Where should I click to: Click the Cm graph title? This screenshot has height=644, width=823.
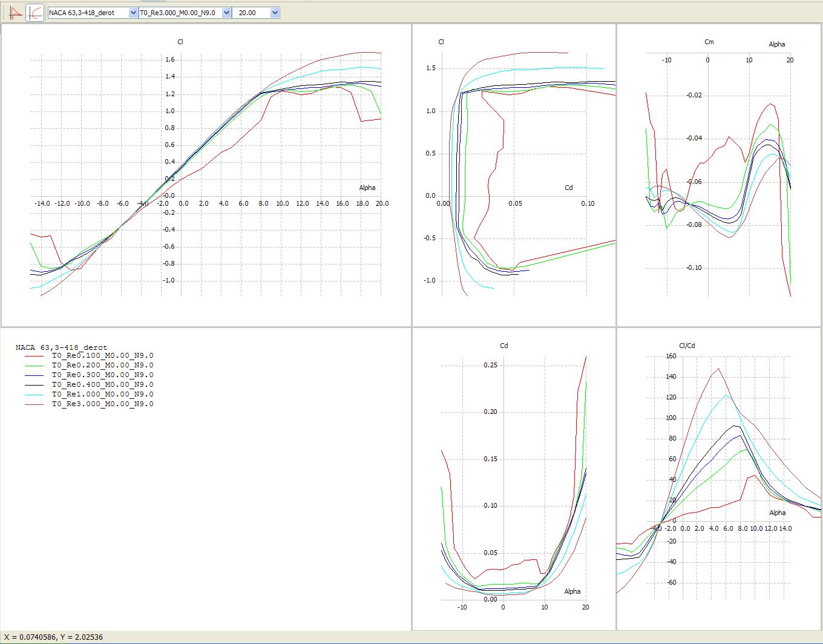(709, 42)
